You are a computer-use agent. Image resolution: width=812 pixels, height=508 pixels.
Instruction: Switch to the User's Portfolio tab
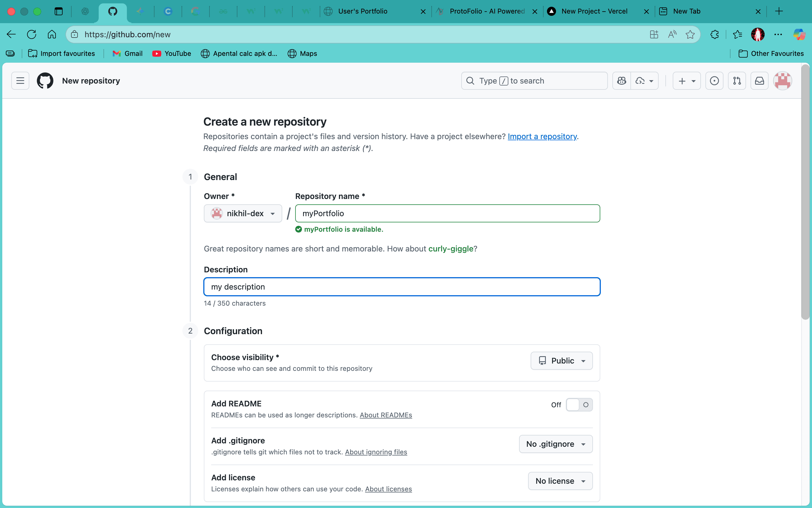[x=363, y=11]
